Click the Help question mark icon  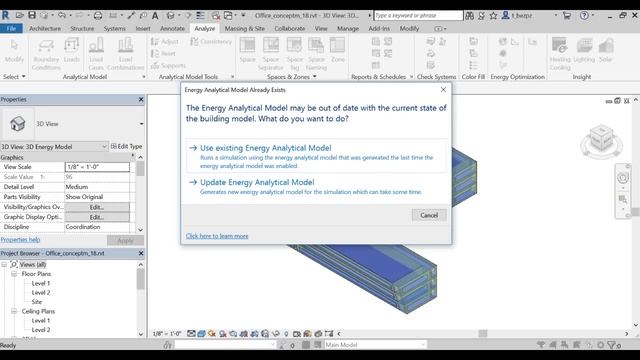(584, 16)
